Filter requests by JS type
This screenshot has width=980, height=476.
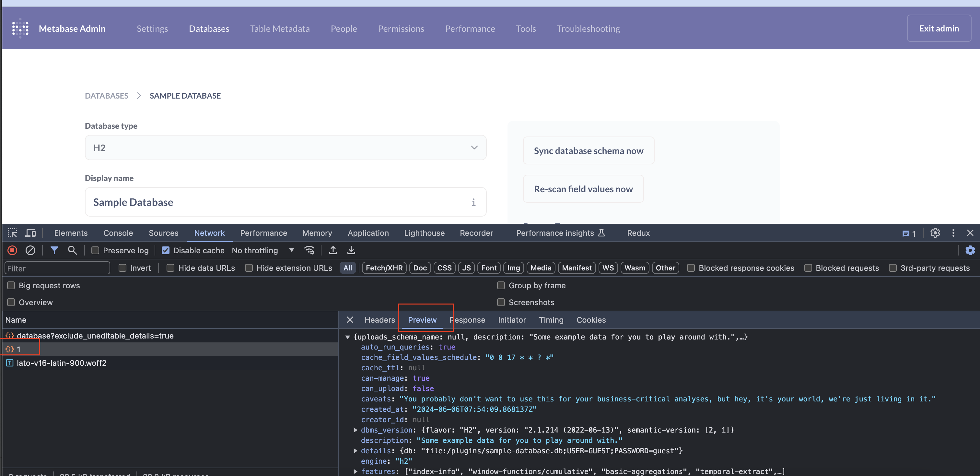(x=466, y=268)
